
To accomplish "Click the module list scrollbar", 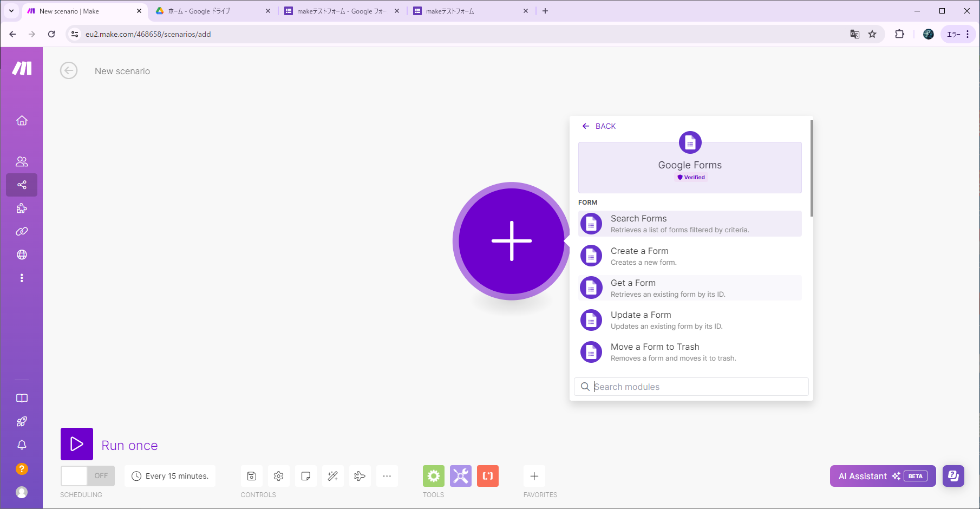I will click(x=812, y=168).
